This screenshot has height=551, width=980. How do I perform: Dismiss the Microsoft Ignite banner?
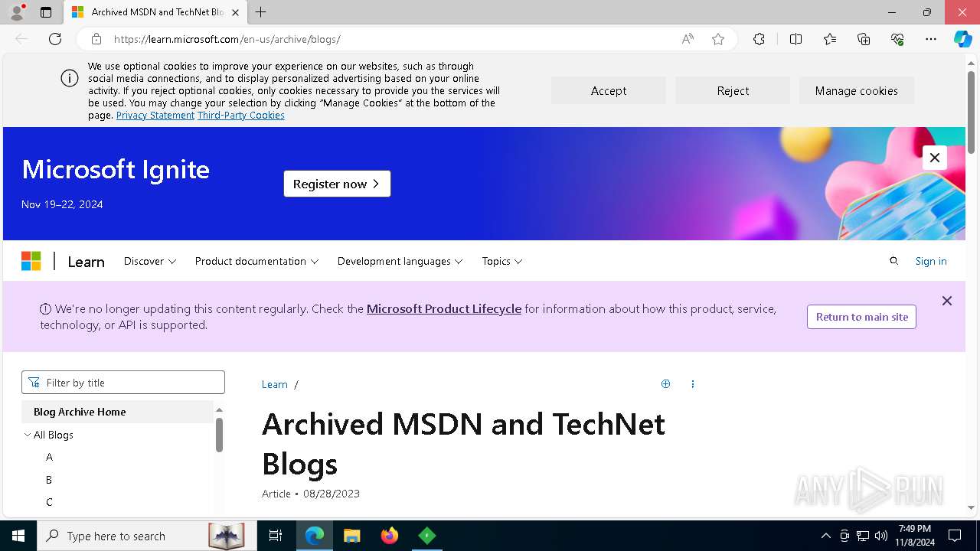pyautogui.click(x=935, y=158)
